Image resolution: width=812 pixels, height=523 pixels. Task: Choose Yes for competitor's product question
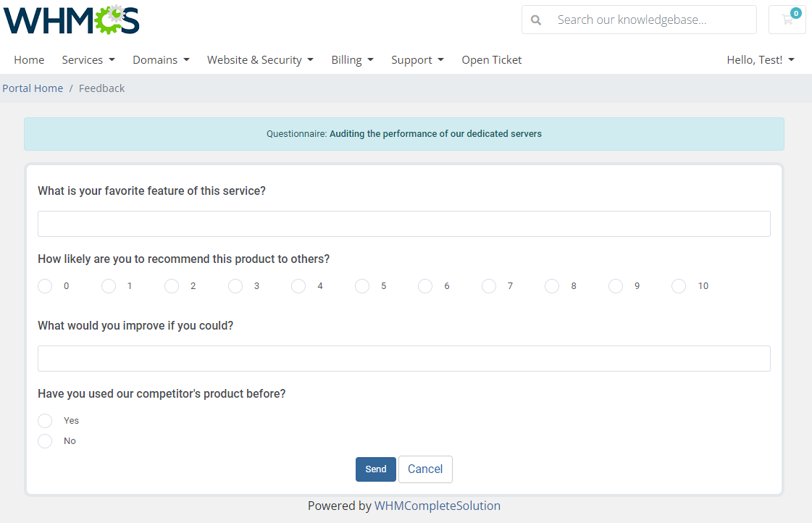(x=45, y=420)
